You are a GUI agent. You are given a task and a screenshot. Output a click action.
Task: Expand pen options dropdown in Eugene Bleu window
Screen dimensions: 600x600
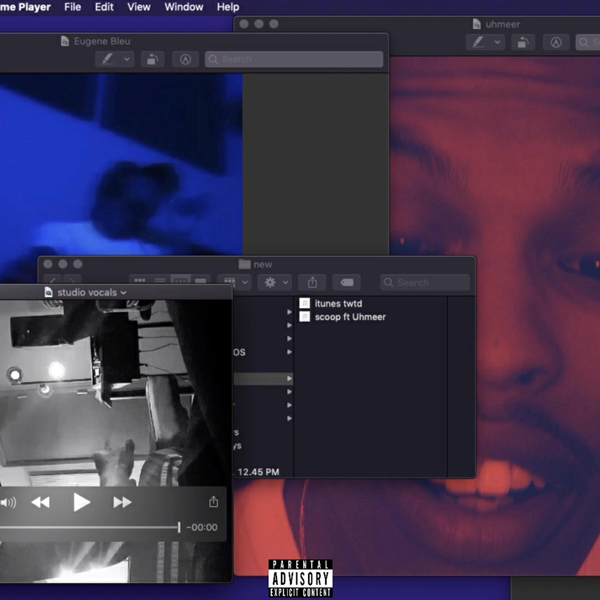[127, 59]
